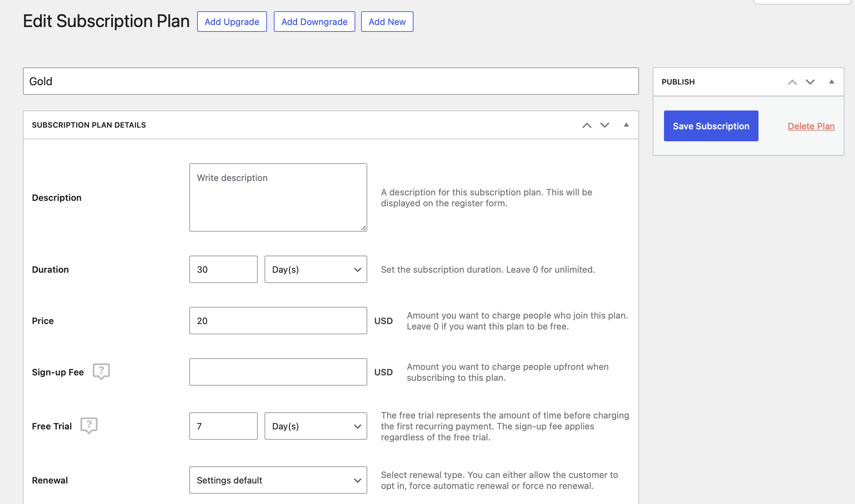
Task: Focus the Write description textarea
Action: 278,197
